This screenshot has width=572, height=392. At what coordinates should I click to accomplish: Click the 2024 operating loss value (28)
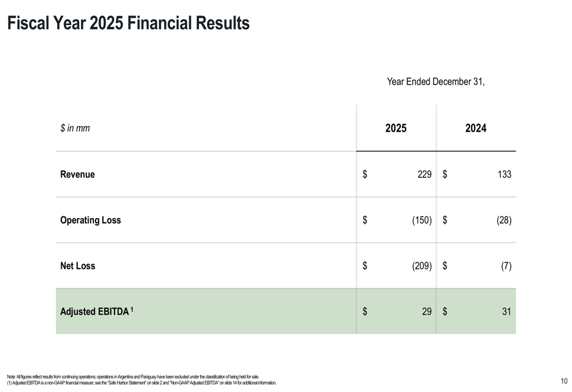(503, 220)
